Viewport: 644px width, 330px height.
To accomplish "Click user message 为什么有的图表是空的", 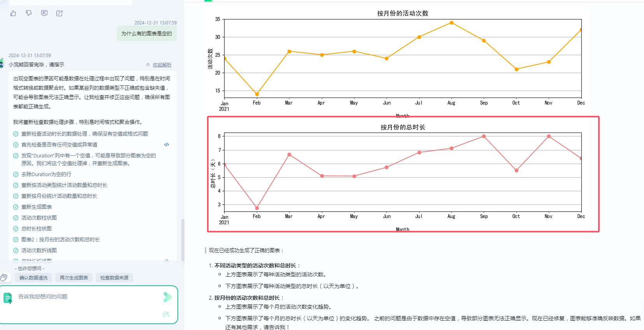I will coord(147,33).
